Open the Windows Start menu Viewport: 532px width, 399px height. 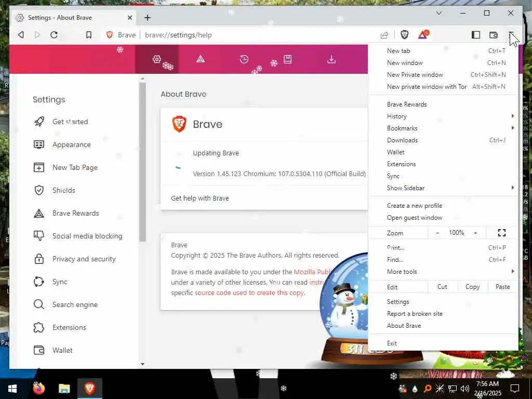click(12, 389)
